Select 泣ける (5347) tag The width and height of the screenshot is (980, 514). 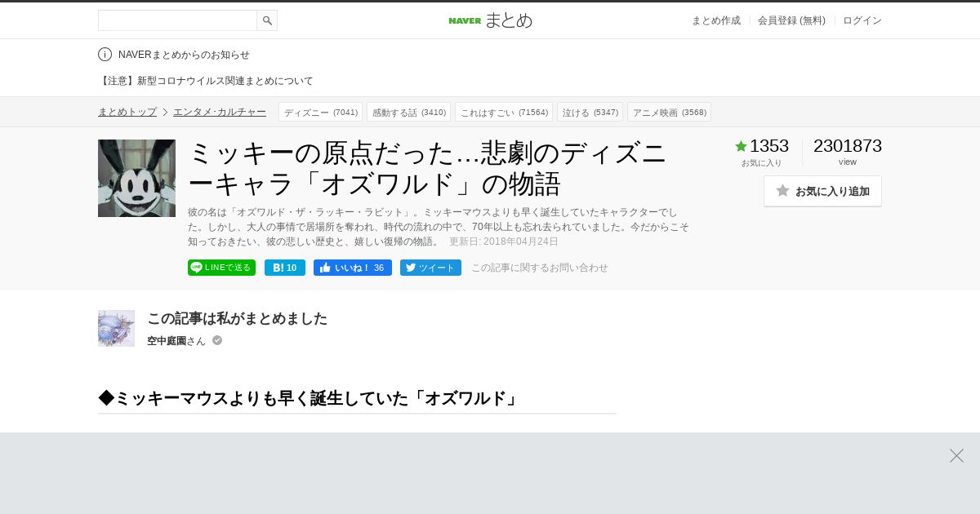(x=590, y=112)
